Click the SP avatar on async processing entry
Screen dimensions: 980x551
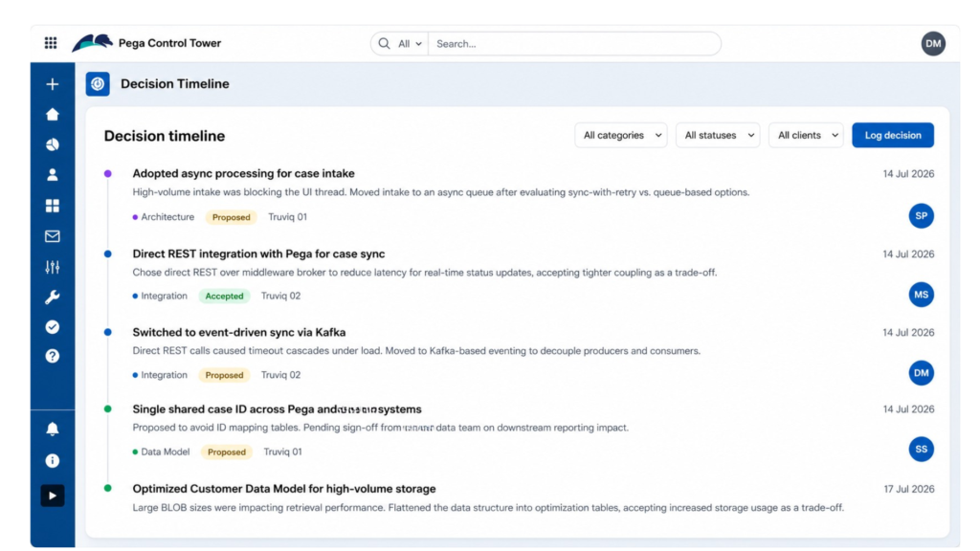(922, 216)
